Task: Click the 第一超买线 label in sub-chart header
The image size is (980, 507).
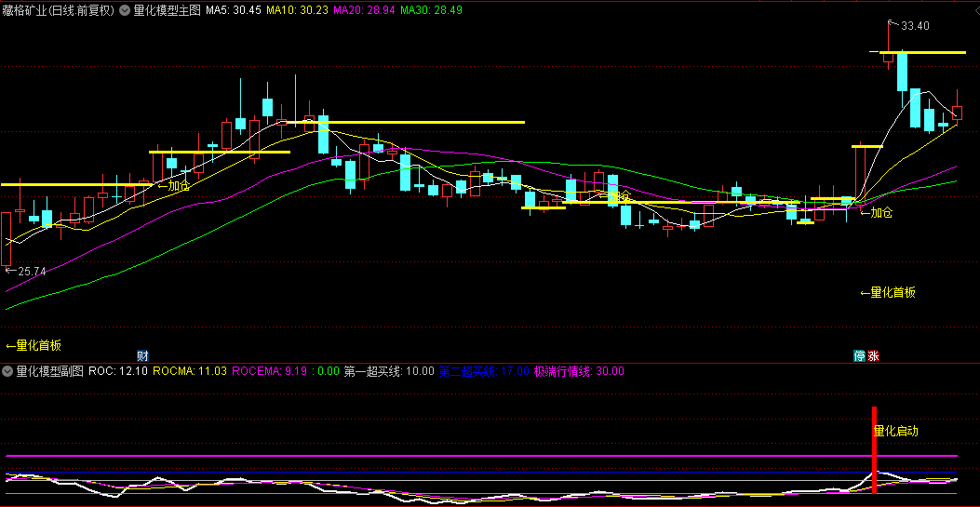Action: [389, 371]
